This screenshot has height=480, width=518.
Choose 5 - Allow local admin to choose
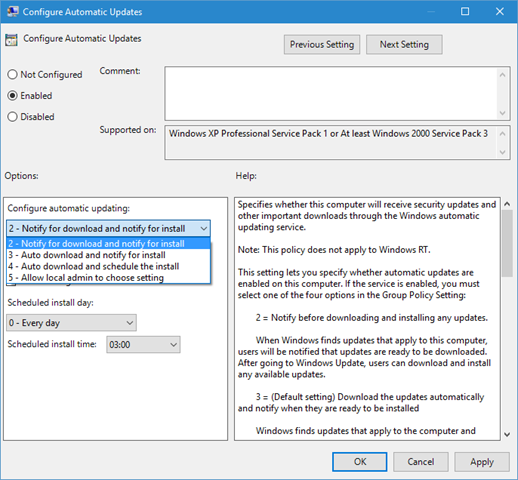108,278
